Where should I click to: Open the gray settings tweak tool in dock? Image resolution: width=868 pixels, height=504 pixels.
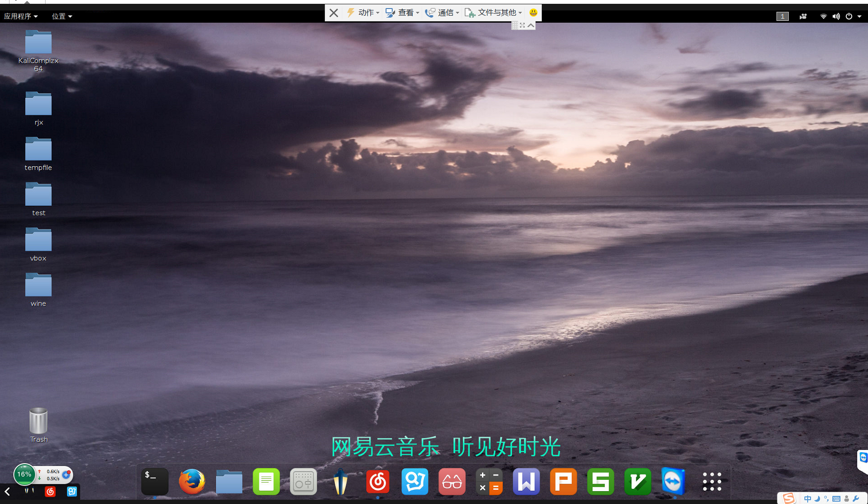coord(303,482)
